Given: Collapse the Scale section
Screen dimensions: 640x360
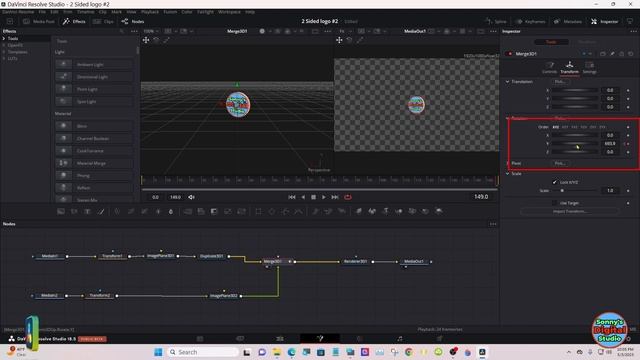Looking at the screenshot, I should 507,174.
